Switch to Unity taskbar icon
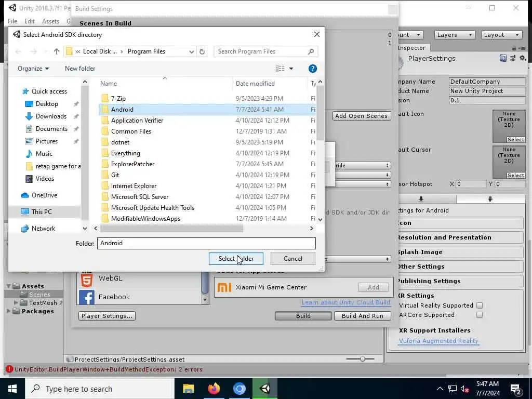Image resolution: width=532 pixels, height=399 pixels. click(x=265, y=389)
